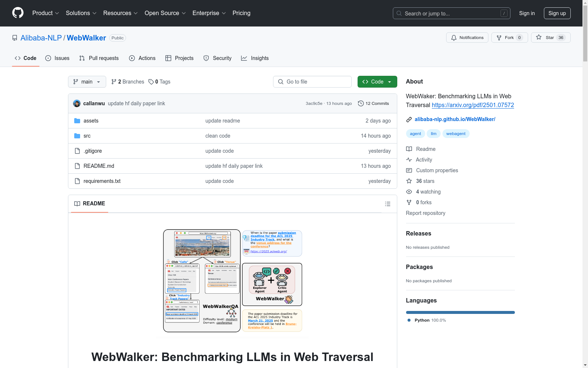This screenshot has height=368, width=588.
Task: Click the Go to file search field
Action: [312, 82]
